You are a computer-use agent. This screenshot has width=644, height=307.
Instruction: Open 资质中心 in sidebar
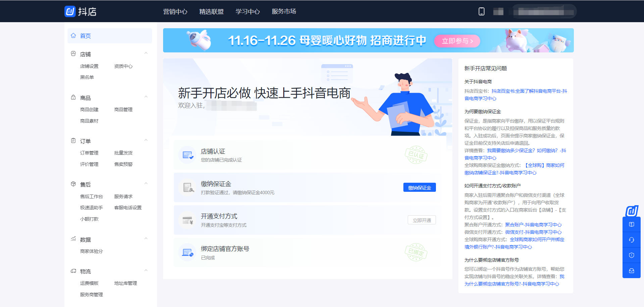point(123,66)
